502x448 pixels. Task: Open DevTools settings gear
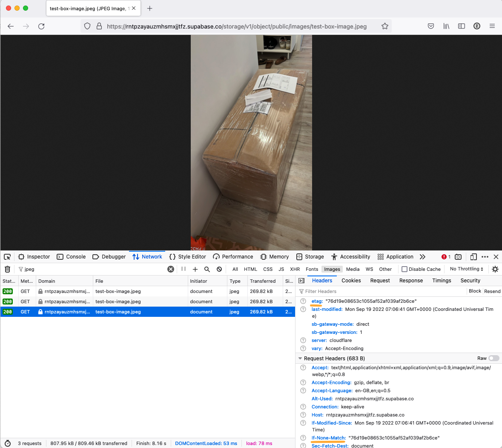[494, 269]
